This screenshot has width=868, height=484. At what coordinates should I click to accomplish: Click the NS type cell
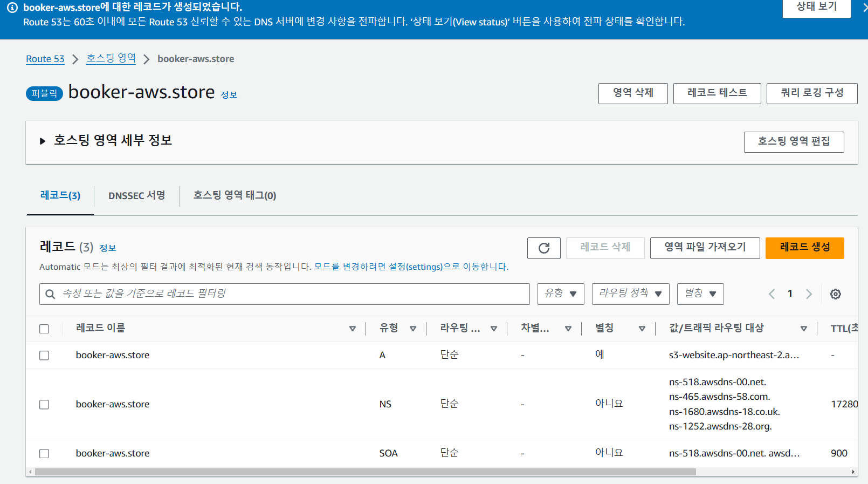point(385,404)
